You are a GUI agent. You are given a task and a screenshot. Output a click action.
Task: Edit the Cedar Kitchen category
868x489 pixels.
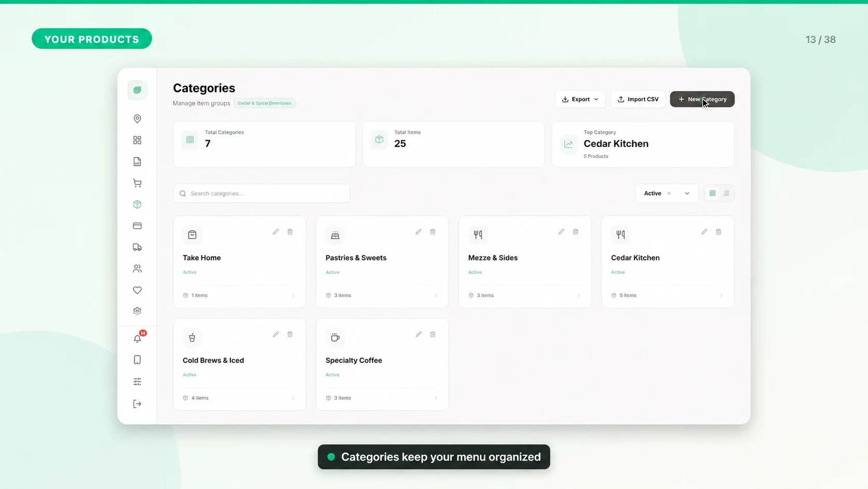[704, 232]
